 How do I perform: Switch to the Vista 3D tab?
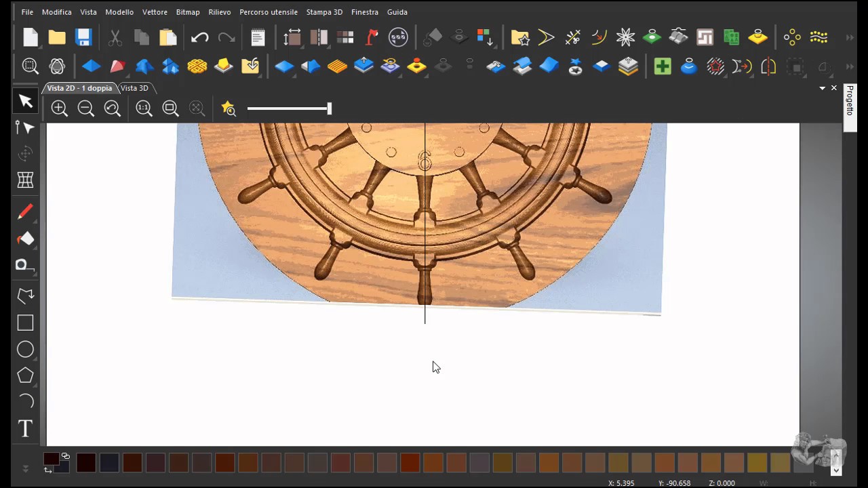[x=134, y=88]
